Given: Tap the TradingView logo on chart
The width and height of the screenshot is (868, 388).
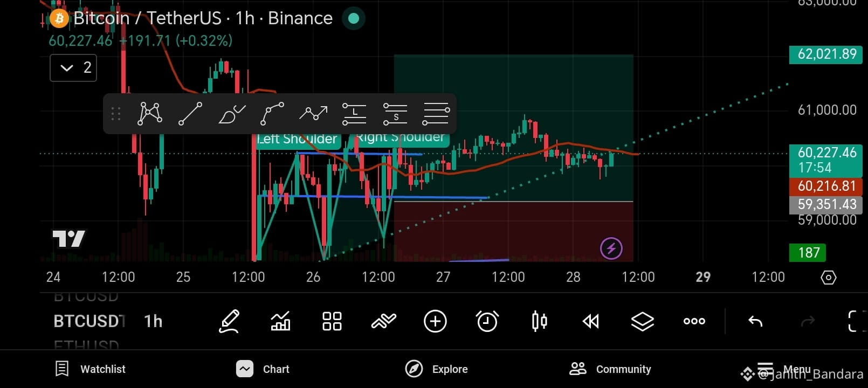Looking at the screenshot, I should 68,238.
